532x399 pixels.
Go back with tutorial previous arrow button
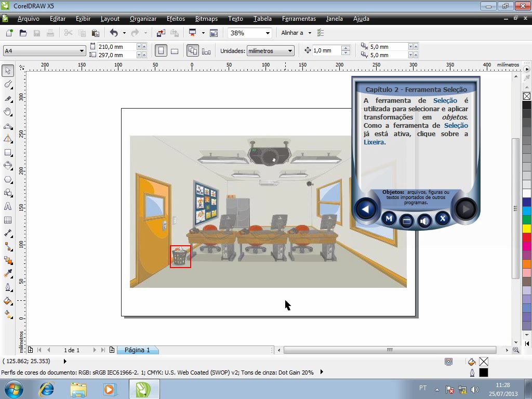pyautogui.click(x=365, y=209)
